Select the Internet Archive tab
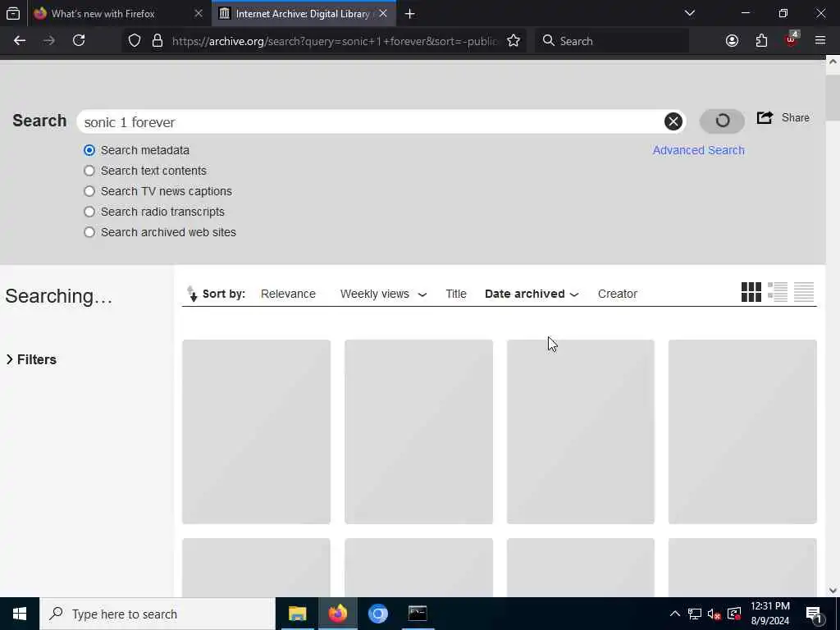The width and height of the screenshot is (840, 630). (x=302, y=14)
